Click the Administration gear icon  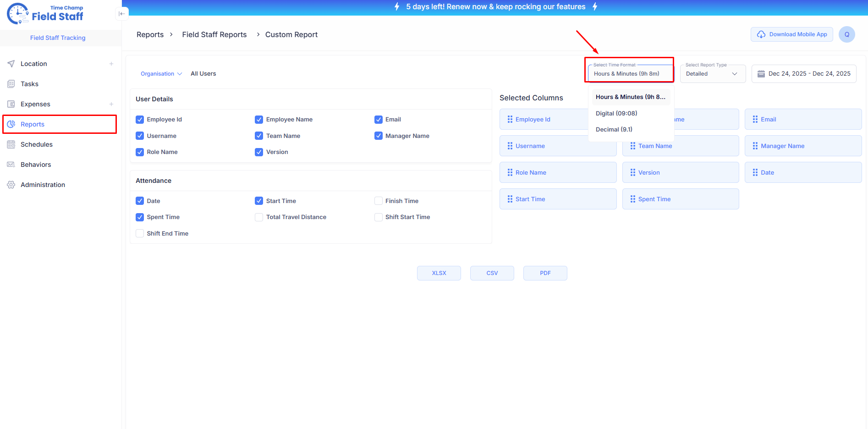[x=11, y=185]
